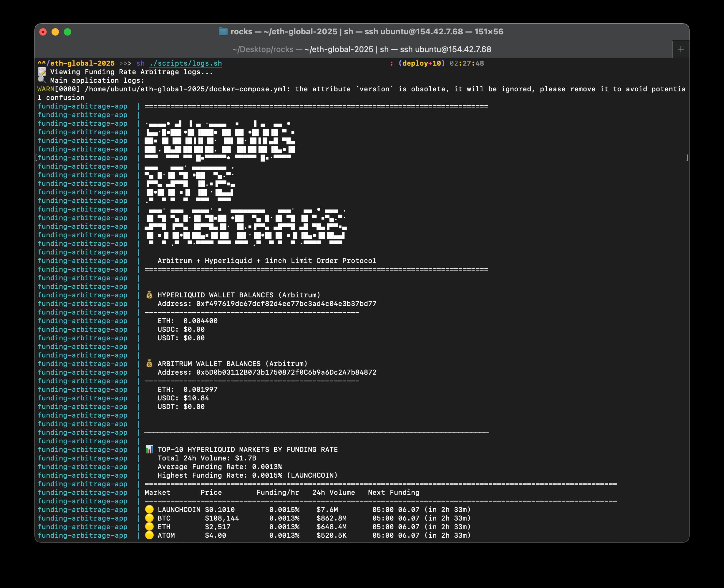Click the magnifier emoji before 'Main application logs'
Screen dimensions: 724x588
(x=42, y=80)
